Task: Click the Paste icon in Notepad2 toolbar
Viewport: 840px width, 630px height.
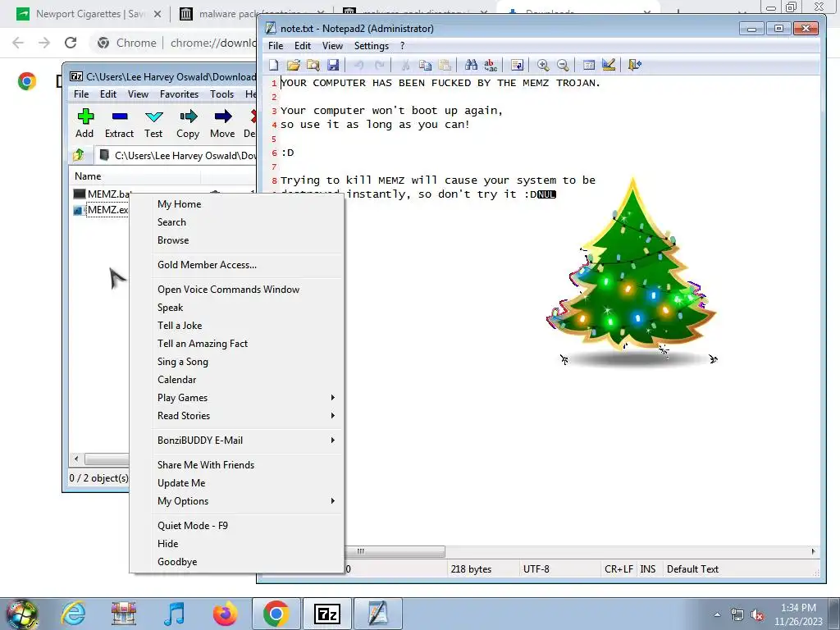Action: [445, 65]
